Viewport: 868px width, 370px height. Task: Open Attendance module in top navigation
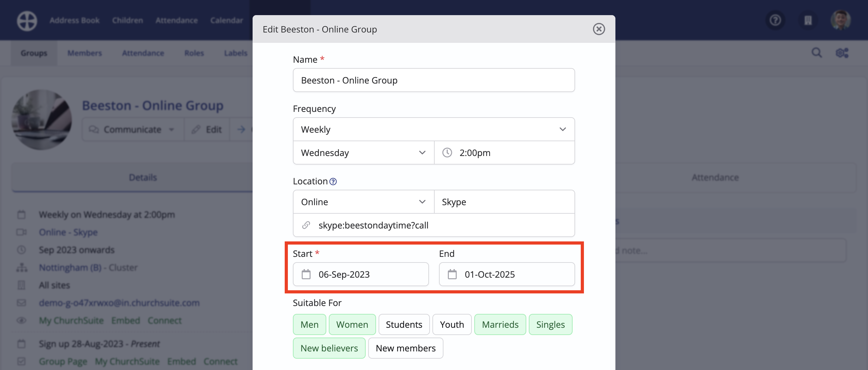(177, 20)
